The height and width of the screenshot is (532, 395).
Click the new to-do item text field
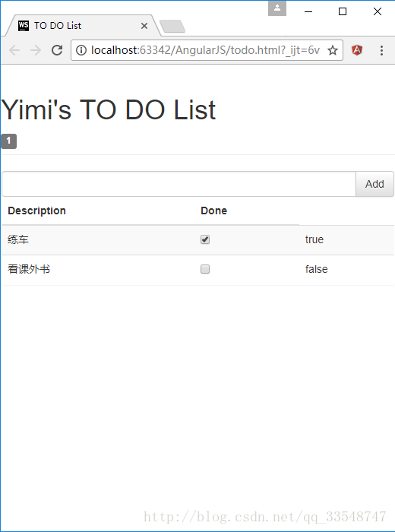179,184
